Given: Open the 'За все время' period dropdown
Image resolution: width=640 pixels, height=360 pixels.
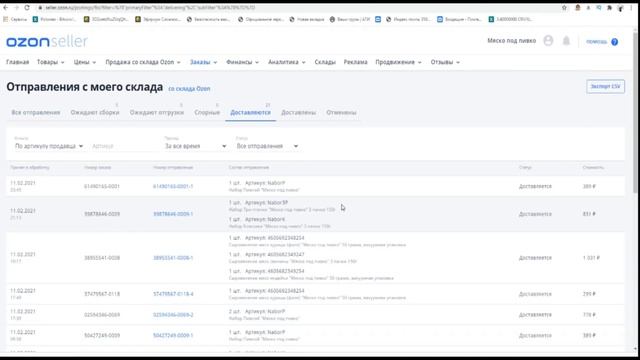Looking at the screenshot, I should (x=195, y=146).
